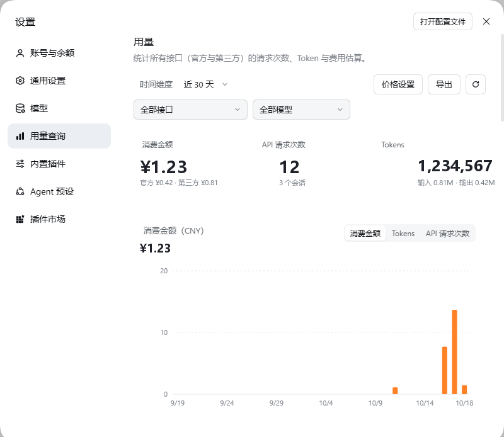Expand the 全部接口 dropdown
Image resolution: width=504 pixels, height=437 pixels.
190,110
